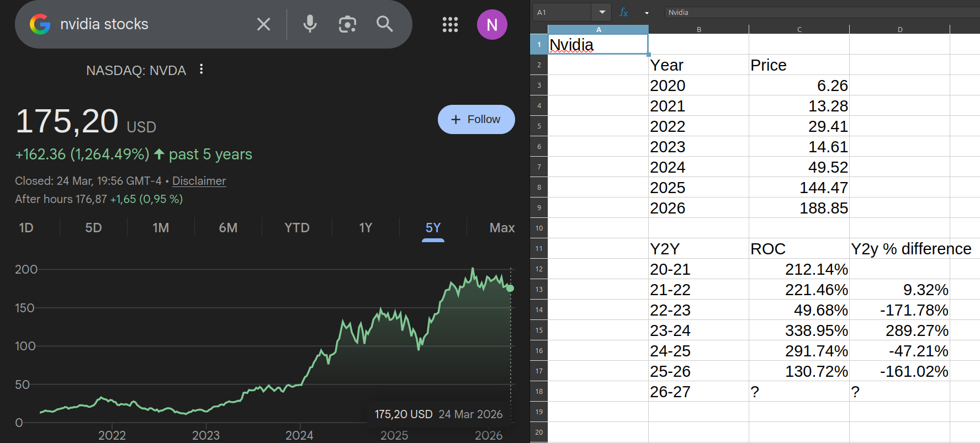Image resolution: width=980 pixels, height=443 pixels.
Task: Select the Price header cell
Action: (799, 65)
